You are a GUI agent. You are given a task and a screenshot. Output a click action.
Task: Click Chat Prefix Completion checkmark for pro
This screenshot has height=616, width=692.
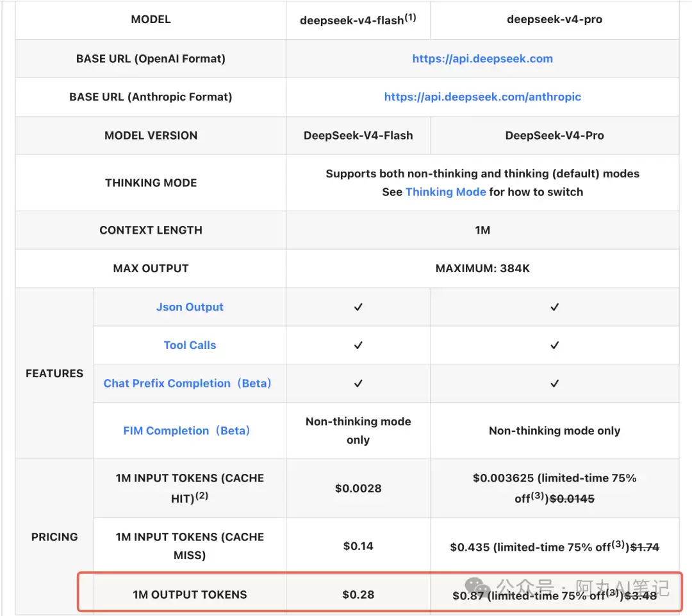[x=555, y=384]
